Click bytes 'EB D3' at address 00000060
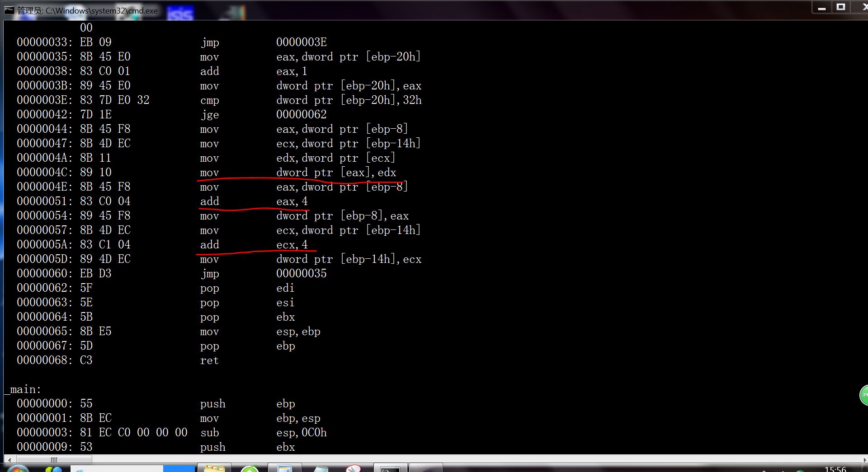The height and width of the screenshot is (472, 868). click(x=96, y=274)
